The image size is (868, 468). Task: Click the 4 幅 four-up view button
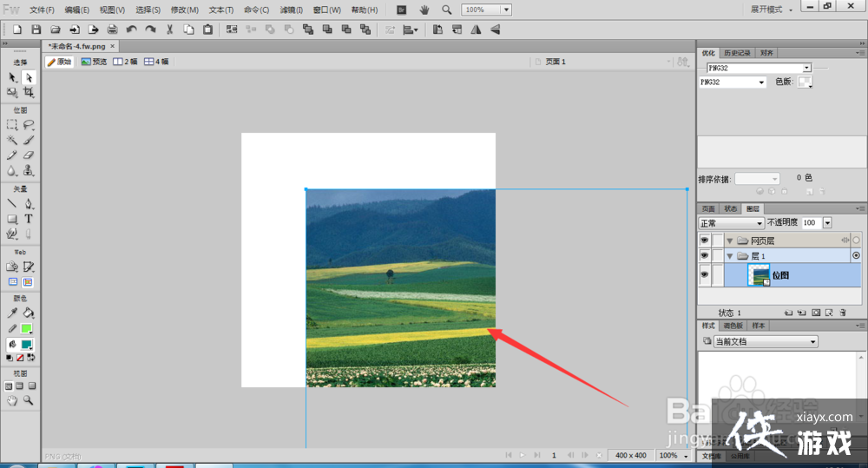coord(157,62)
